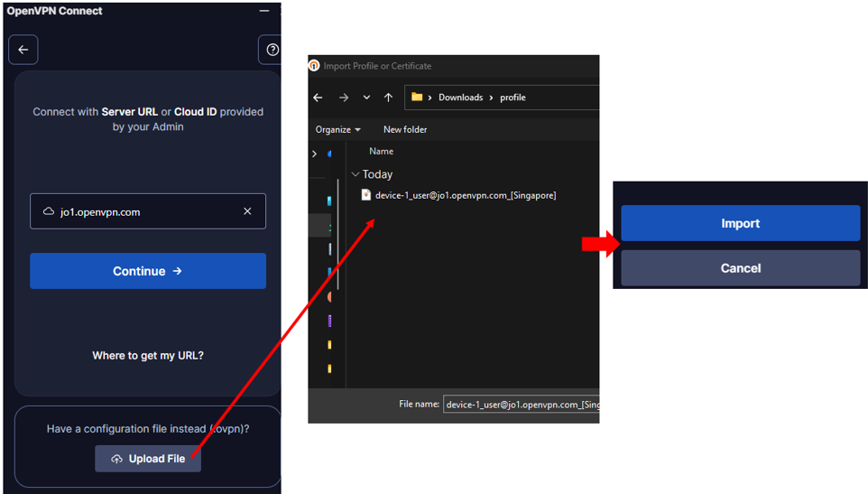Click the .ovpn file's document icon

point(366,195)
